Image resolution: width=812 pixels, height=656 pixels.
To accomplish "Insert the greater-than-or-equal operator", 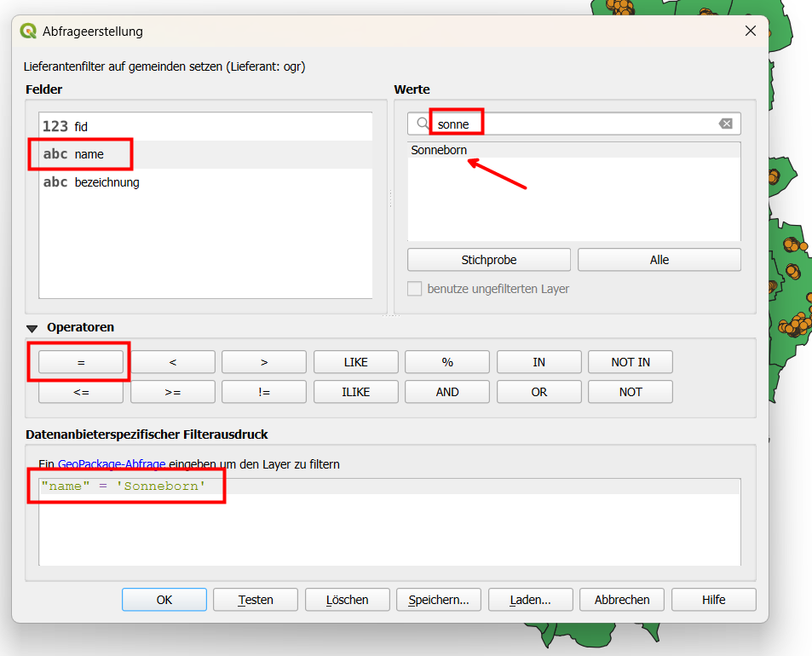I will point(172,392).
